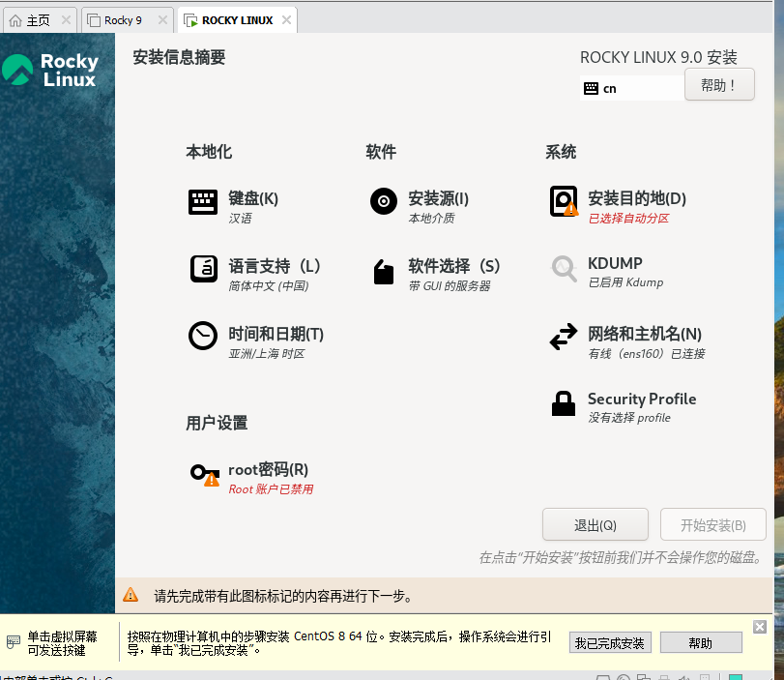The image size is (784, 680).
Task: Click the language support icon
Action: coord(204,269)
